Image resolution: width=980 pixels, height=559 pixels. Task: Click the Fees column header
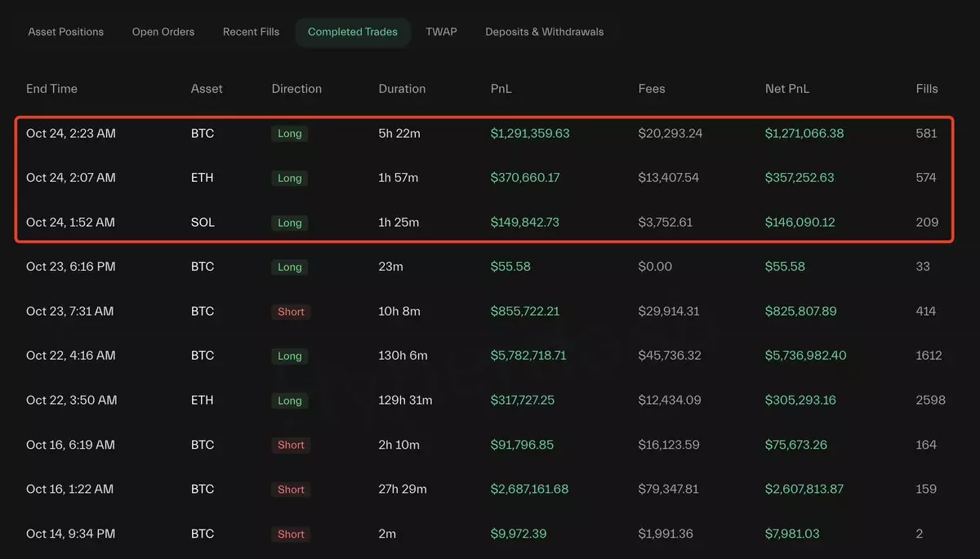[x=652, y=88]
